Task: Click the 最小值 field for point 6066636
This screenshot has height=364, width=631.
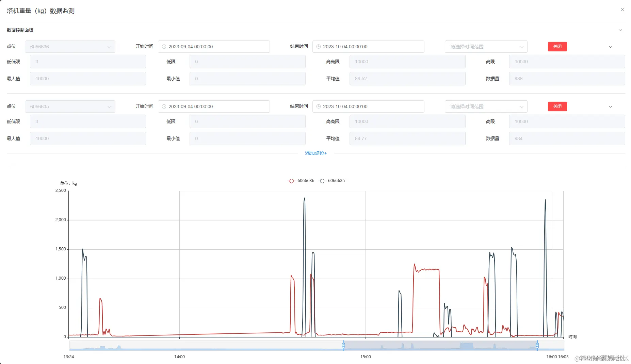Action: [x=247, y=79]
